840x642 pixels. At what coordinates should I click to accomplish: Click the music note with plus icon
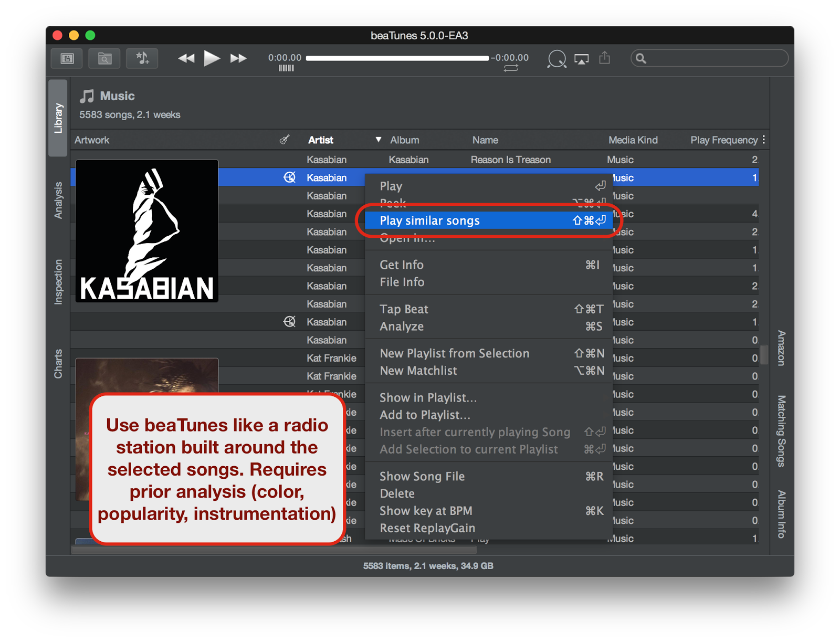click(x=142, y=58)
